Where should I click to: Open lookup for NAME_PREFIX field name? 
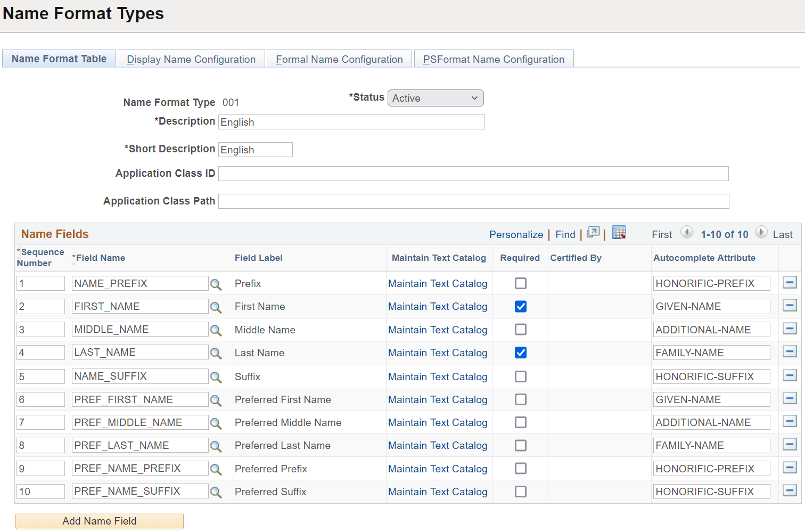pyautogui.click(x=216, y=284)
